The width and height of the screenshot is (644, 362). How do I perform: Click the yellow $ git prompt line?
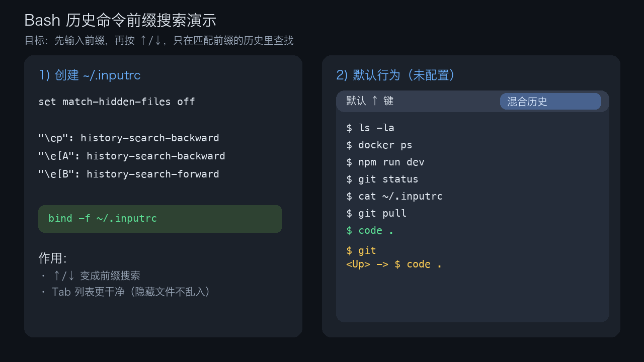coord(361,250)
